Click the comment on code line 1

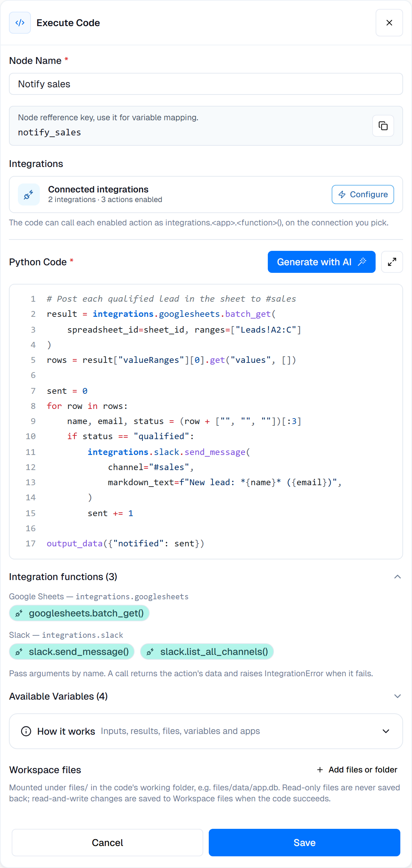pos(171,299)
